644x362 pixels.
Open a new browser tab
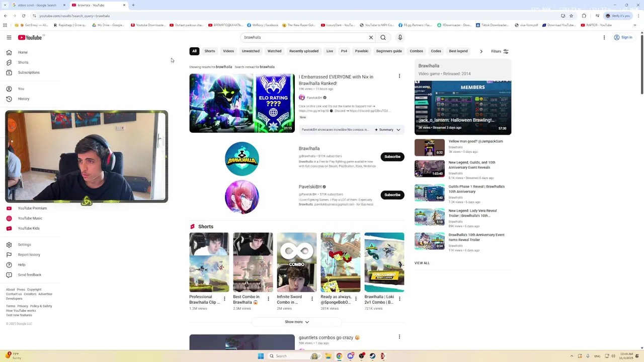[133, 5]
